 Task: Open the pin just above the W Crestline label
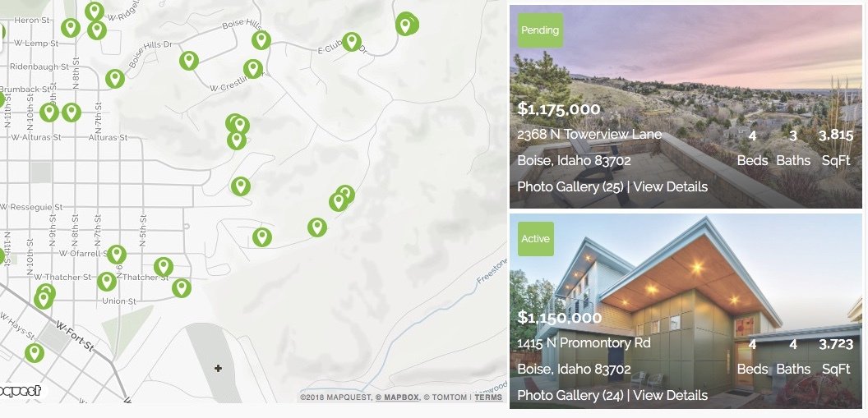pyautogui.click(x=253, y=69)
